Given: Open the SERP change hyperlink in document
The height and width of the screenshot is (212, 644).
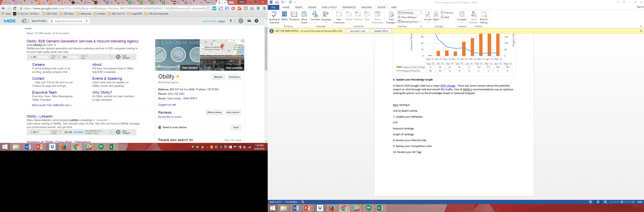Looking at the screenshot, I should [x=447, y=86].
